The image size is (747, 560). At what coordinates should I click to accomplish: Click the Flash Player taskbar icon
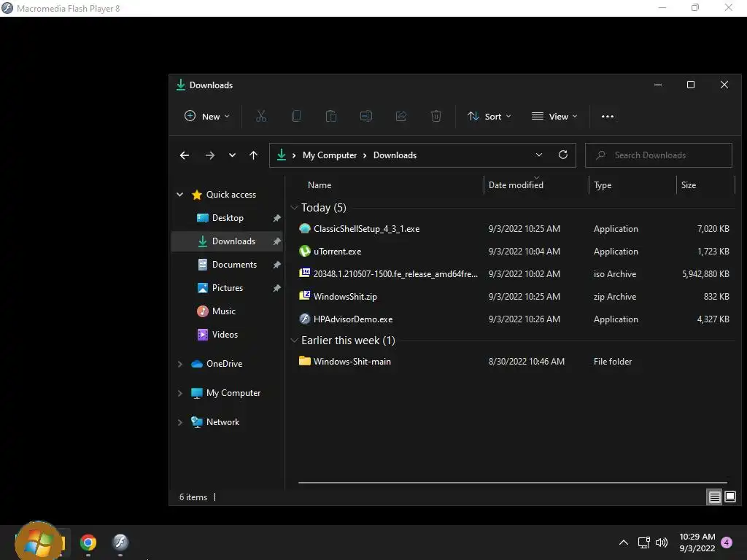pos(120,542)
